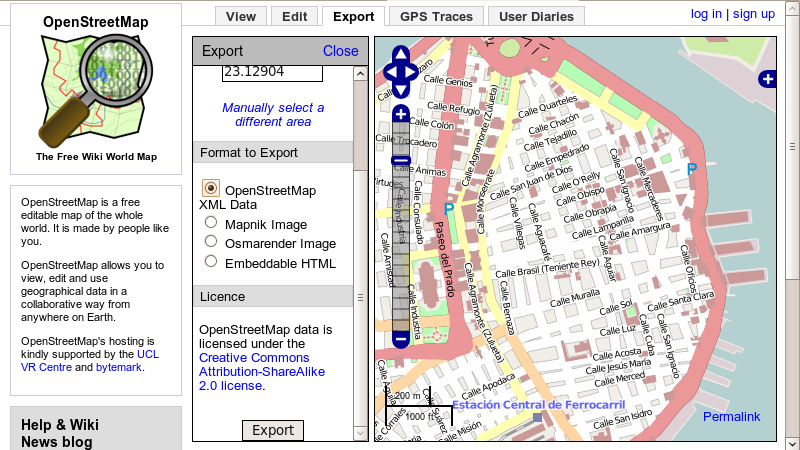This screenshot has width=800, height=450.
Task: Choose the Mapnik Image export option
Action: [211, 224]
